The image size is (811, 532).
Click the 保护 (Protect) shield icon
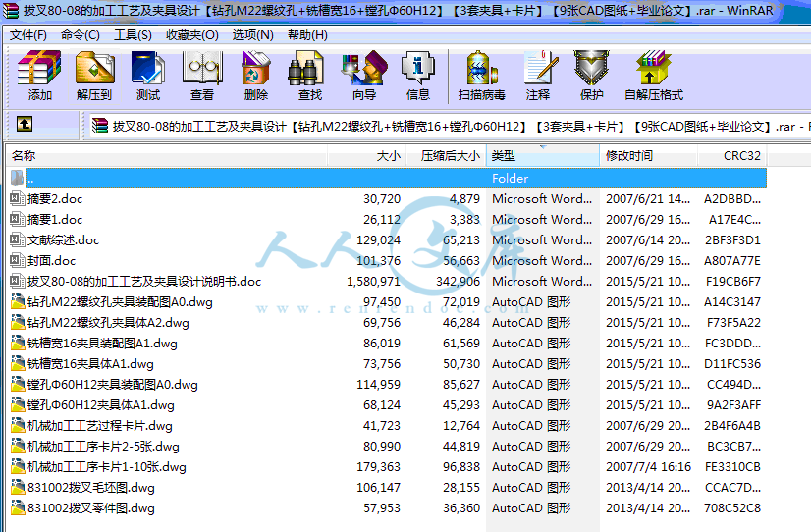[x=592, y=68]
